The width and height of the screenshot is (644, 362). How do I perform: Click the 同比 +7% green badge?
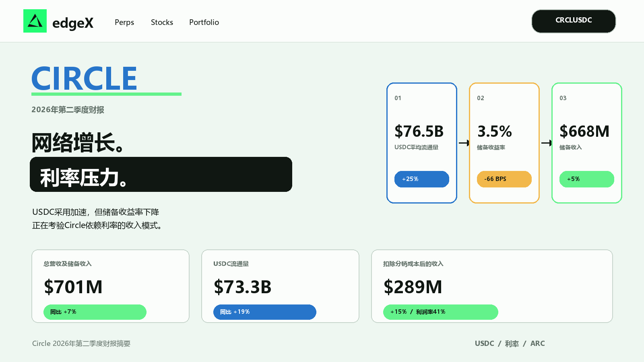click(x=95, y=312)
